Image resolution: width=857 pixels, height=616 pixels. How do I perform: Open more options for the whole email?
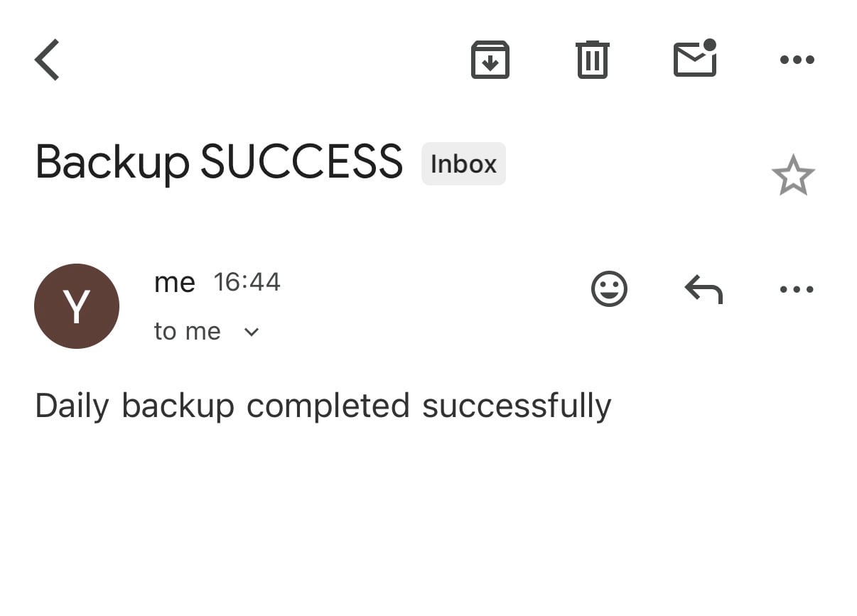coord(797,60)
